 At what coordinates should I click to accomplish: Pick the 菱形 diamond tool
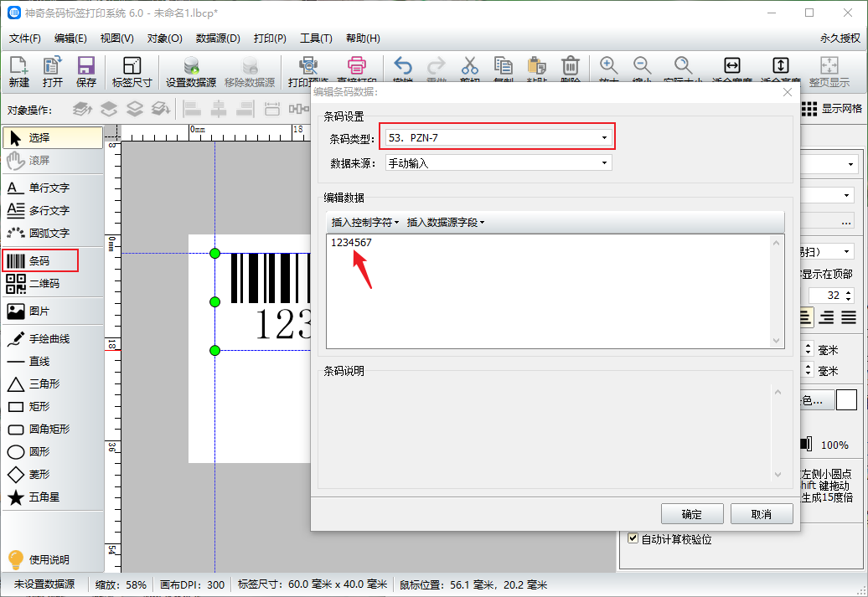[x=53, y=475]
